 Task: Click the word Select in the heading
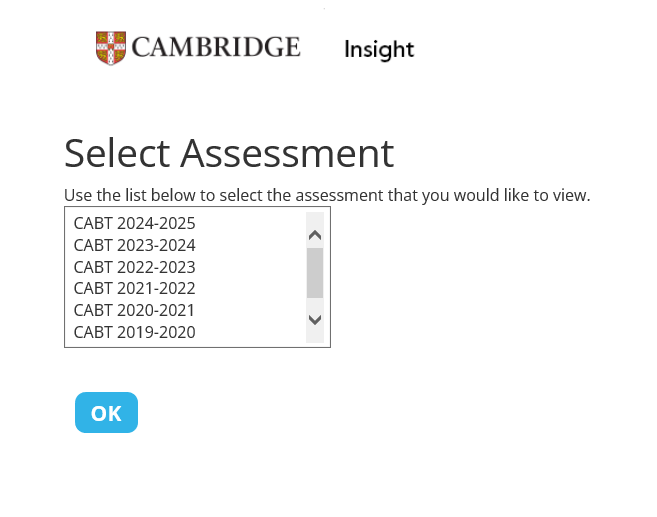117,153
